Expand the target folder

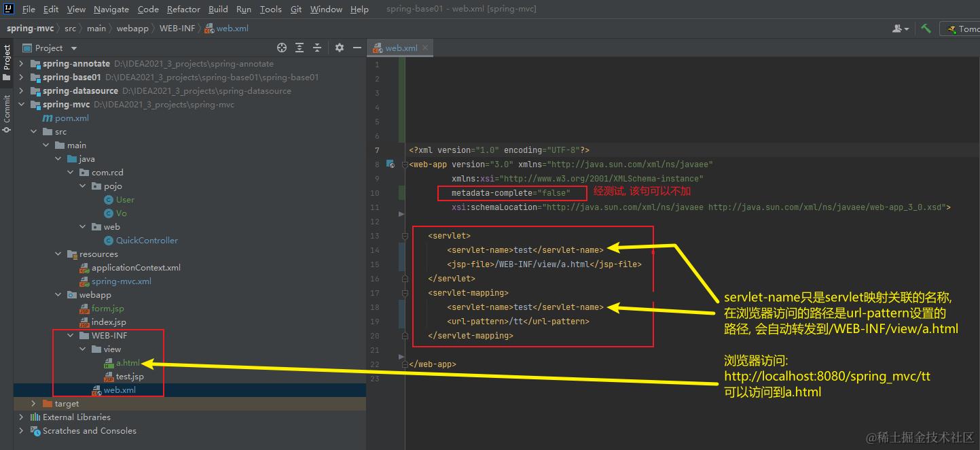pyautogui.click(x=34, y=404)
